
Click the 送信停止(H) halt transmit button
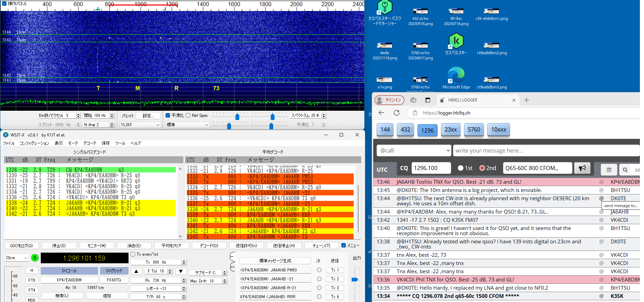[283, 245]
